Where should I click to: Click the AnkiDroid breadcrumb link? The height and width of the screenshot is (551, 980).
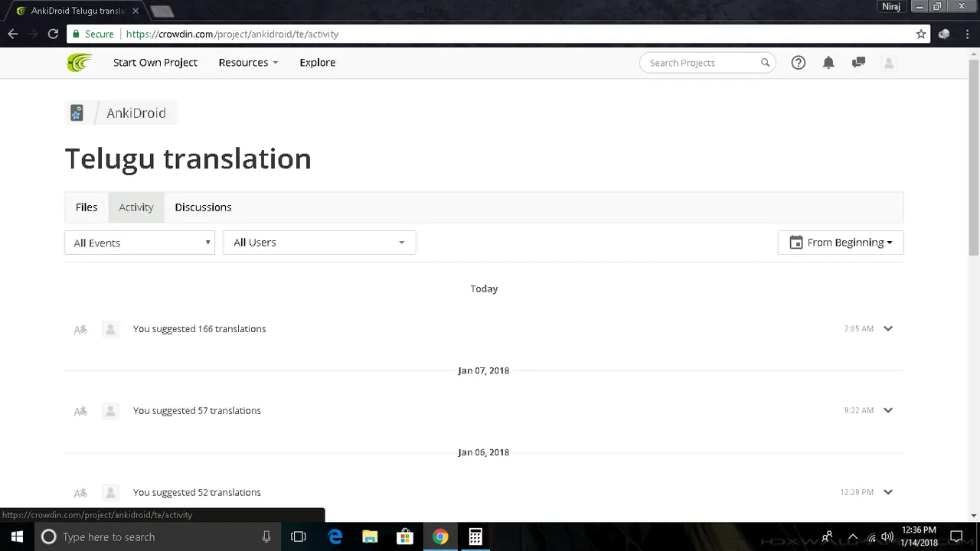[136, 113]
